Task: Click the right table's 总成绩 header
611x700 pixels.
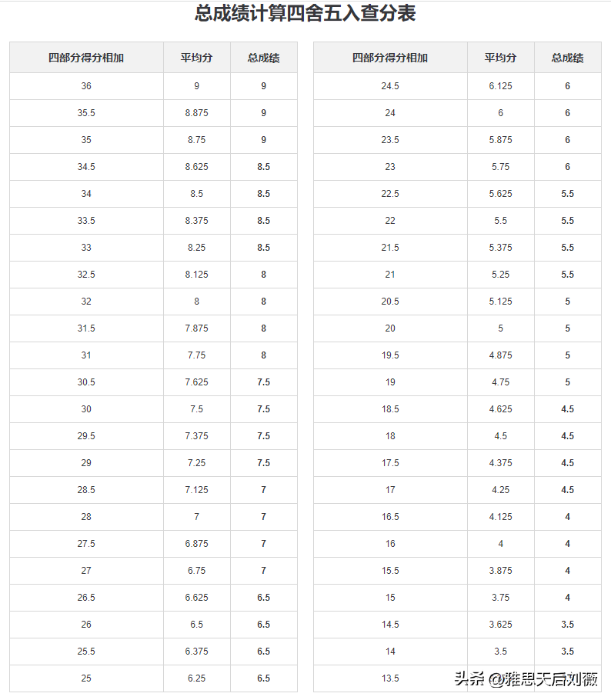Action: (x=567, y=58)
